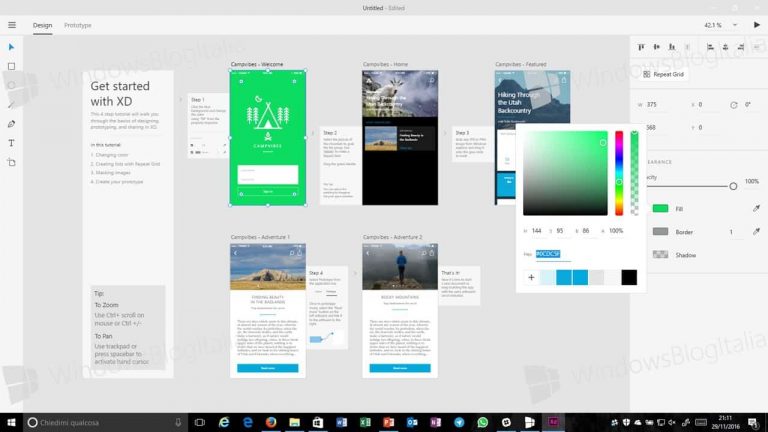Select the Pen tool
This screenshot has width=768, height=432.
(x=11, y=124)
